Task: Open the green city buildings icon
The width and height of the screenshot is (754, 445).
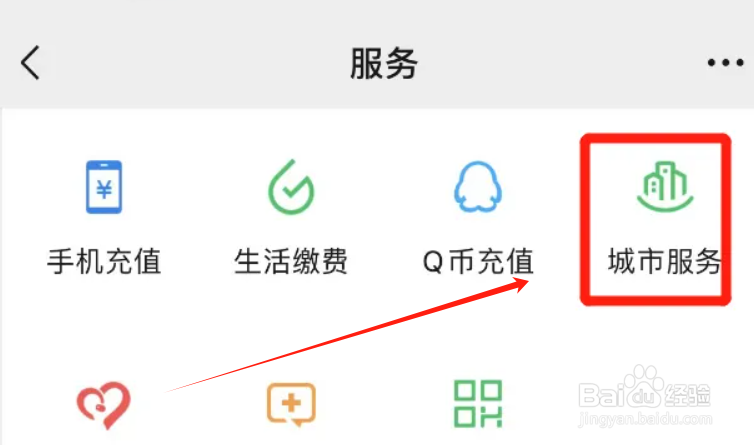Action: pyautogui.click(x=665, y=187)
